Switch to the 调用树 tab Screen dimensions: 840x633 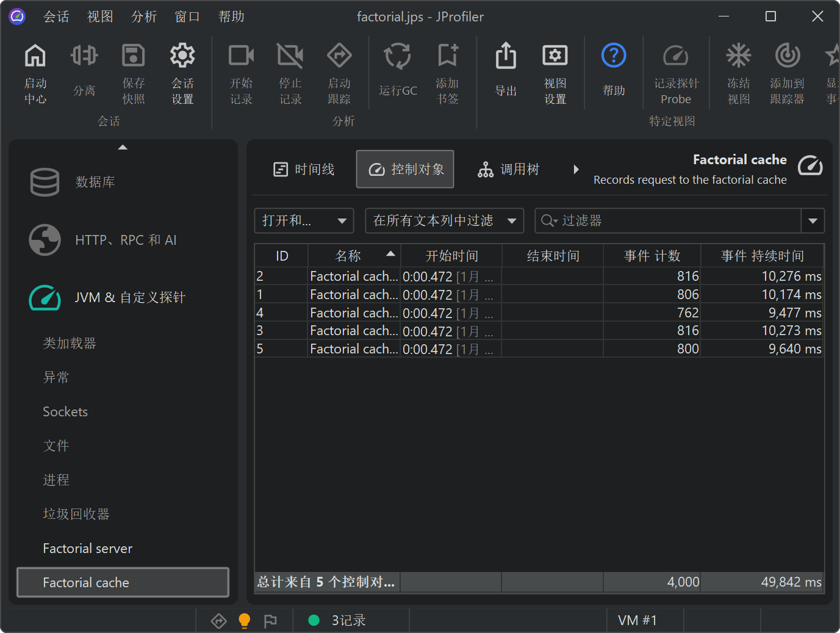509,170
